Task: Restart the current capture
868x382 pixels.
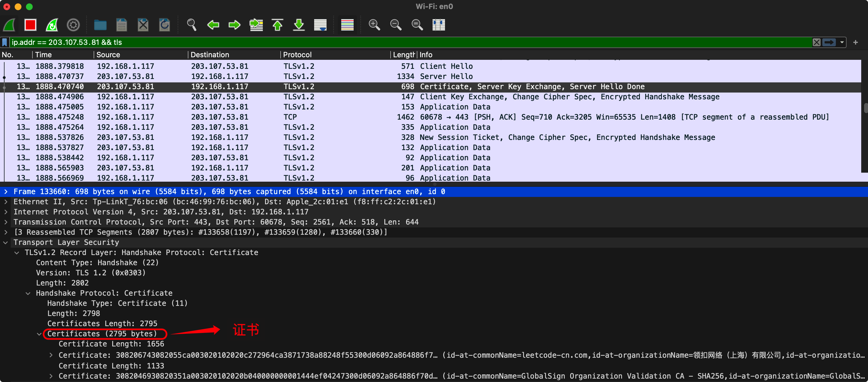Action: tap(52, 25)
